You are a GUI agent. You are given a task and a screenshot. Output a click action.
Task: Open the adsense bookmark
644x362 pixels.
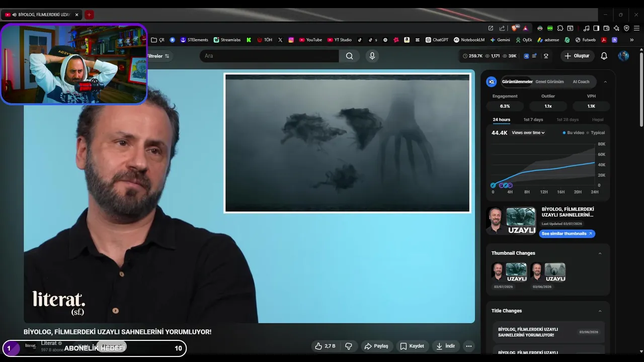tap(548, 40)
